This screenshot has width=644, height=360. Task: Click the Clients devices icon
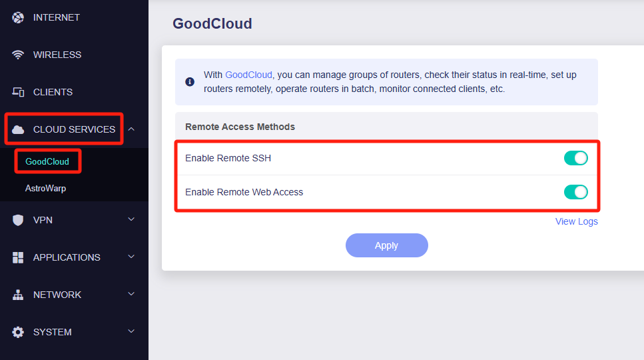[18, 92]
